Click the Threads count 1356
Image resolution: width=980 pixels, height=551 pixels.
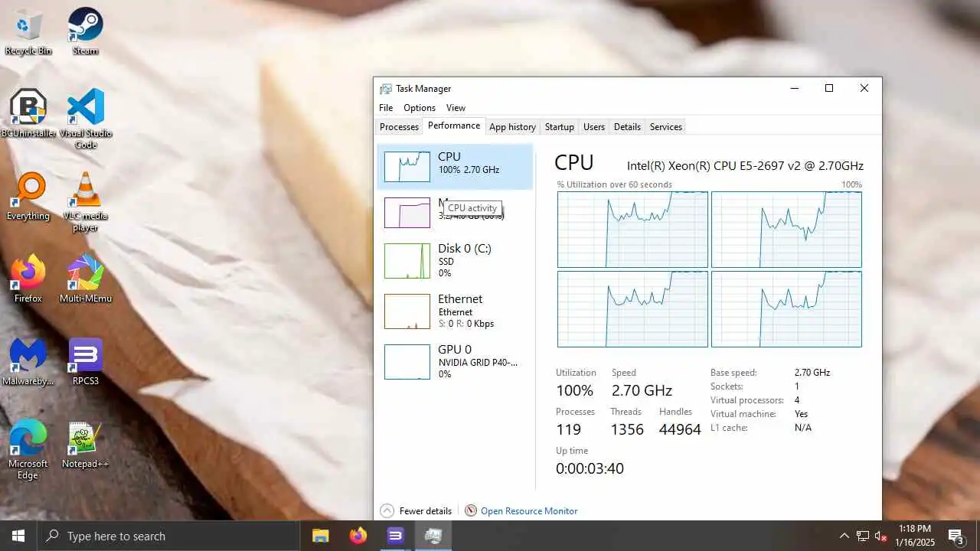(x=627, y=430)
